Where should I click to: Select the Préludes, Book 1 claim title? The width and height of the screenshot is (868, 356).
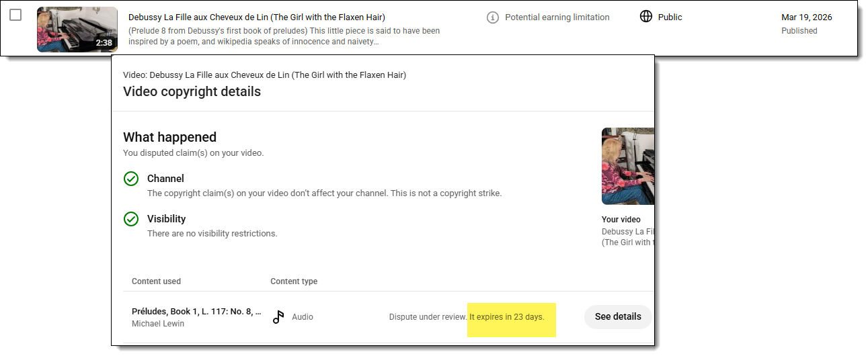[196, 312]
